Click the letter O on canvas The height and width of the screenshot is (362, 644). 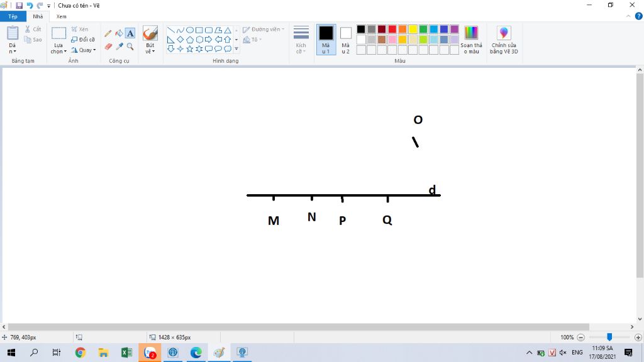pos(418,120)
